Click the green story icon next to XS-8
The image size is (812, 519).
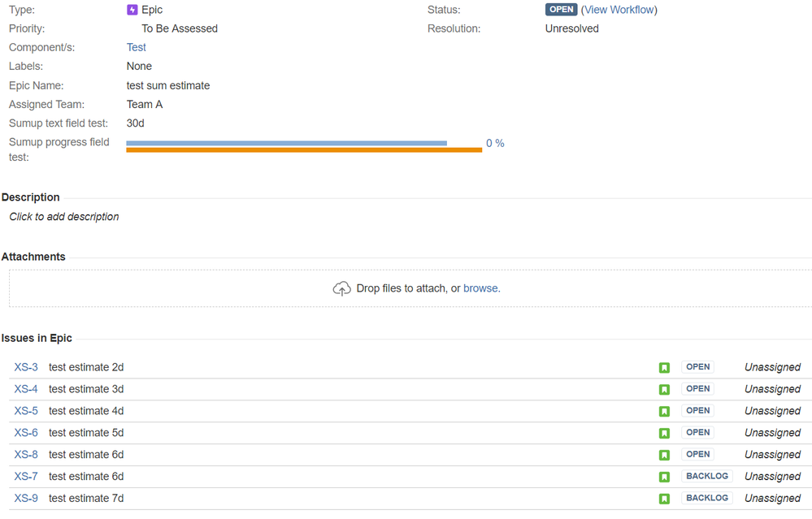click(x=664, y=454)
